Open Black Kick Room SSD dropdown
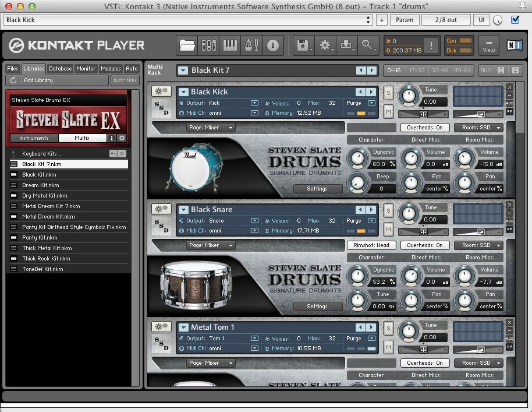Viewport: 532px width, 412px height. 478,128
